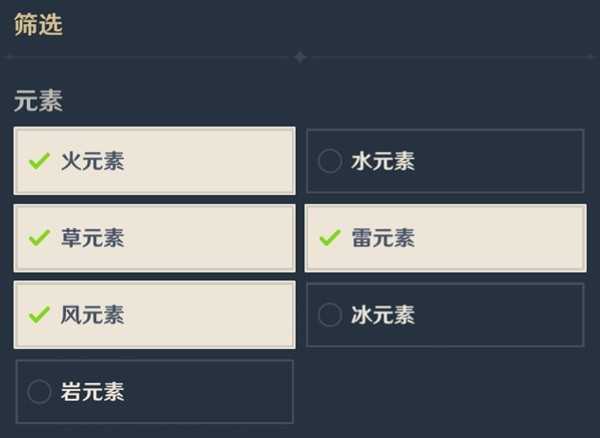600x438 pixels.
Task: Choose the 岩元素 filter option
Action: [154, 392]
